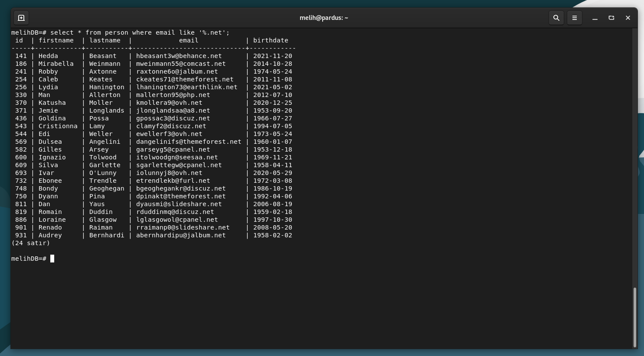Click email clamyf2@discuz.net
This screenshot has height=356, width=644.
click(171, 126)
